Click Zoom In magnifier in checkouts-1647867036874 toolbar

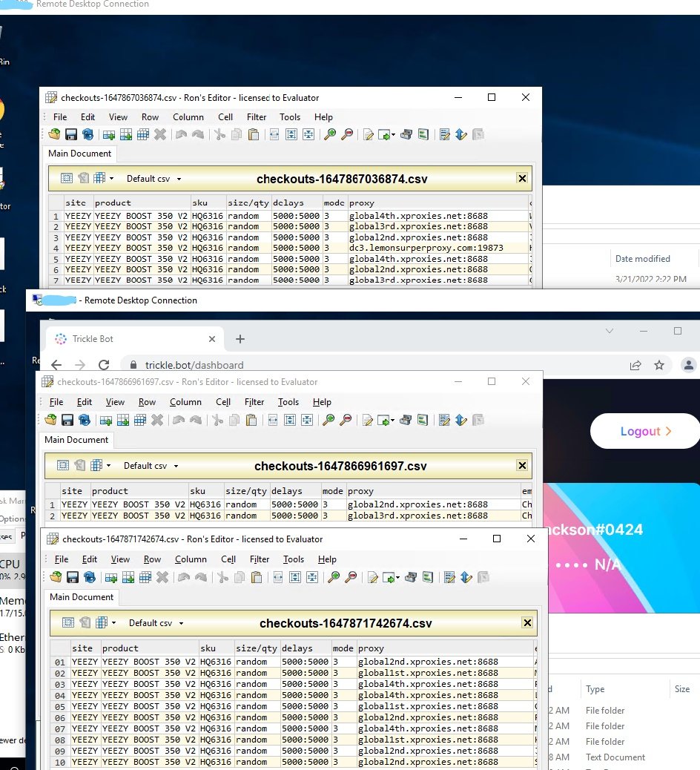click(x=330, y=134)
